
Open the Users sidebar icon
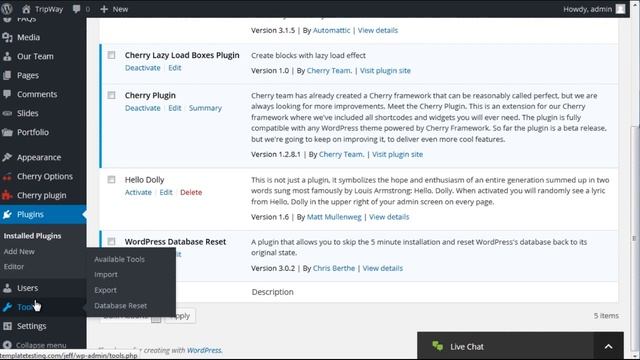pyautogui.click(x=7, y=288)
